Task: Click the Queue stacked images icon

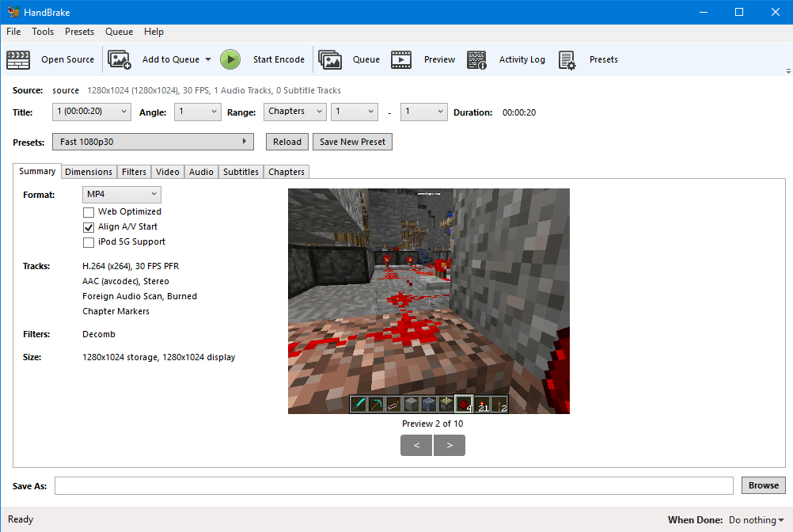Action: [330, 59]
